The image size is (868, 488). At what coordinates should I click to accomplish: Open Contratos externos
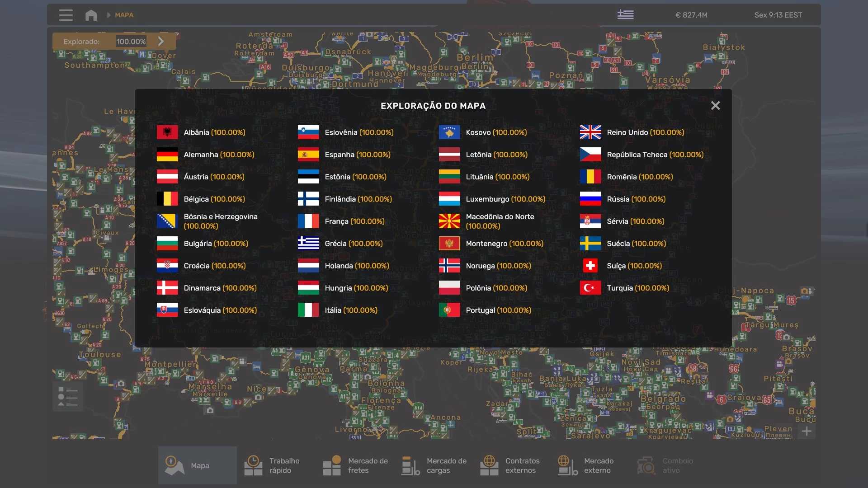tap(512, 465)
